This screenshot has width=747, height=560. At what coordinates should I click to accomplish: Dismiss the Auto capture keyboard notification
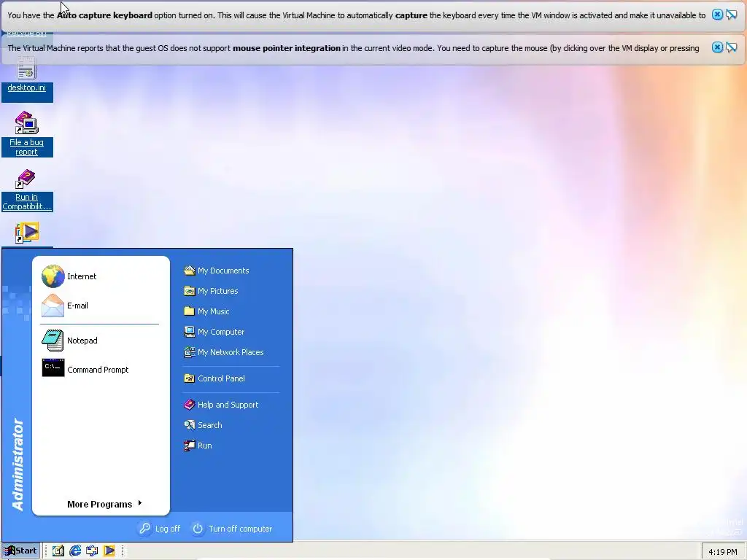(717, 15)
